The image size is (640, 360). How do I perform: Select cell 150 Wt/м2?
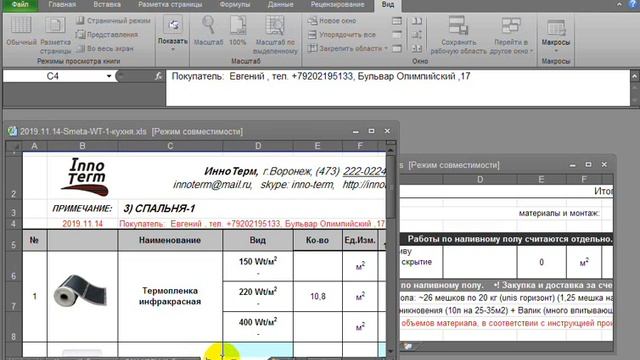258,266
